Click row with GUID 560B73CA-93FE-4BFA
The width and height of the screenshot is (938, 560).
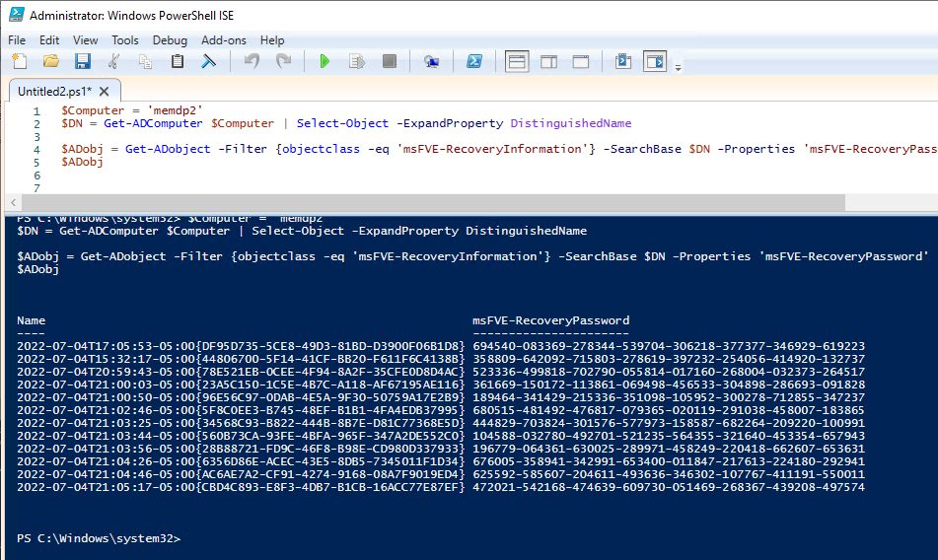pyautogui.click(x=441, y=436)
